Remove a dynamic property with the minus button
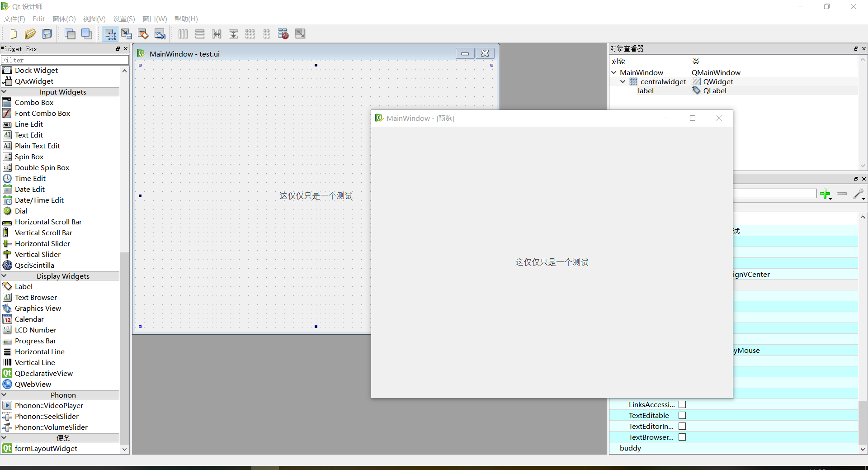 [x=842, y=194]
